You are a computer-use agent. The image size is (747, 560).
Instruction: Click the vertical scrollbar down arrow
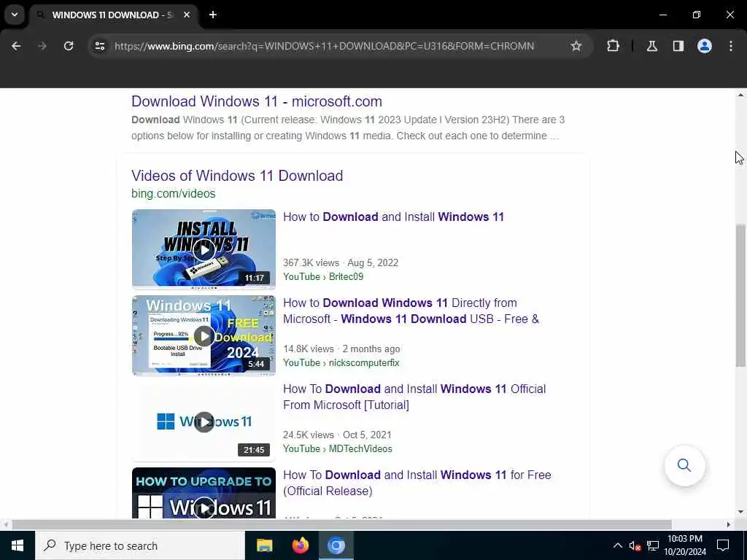point(740,512)
